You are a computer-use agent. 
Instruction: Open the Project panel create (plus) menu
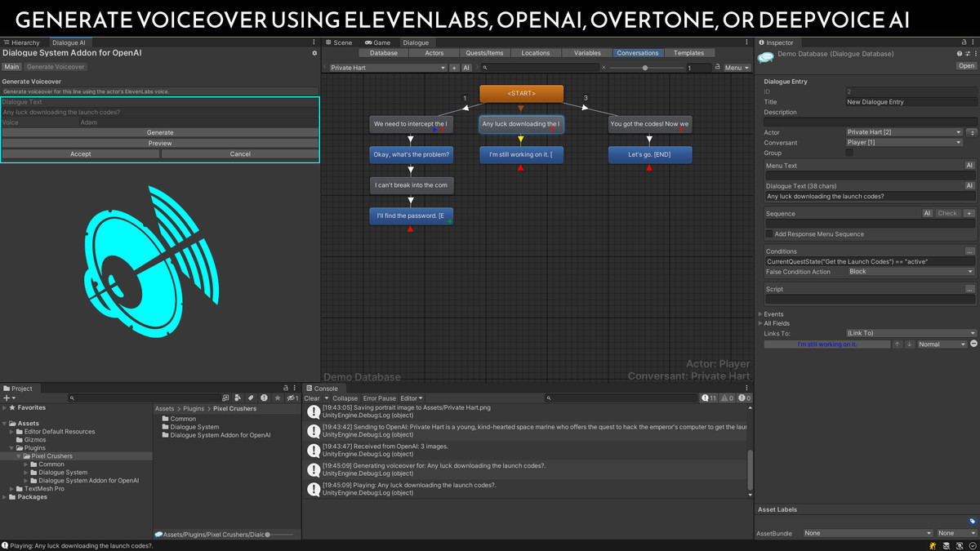click(x=8, y=398)
